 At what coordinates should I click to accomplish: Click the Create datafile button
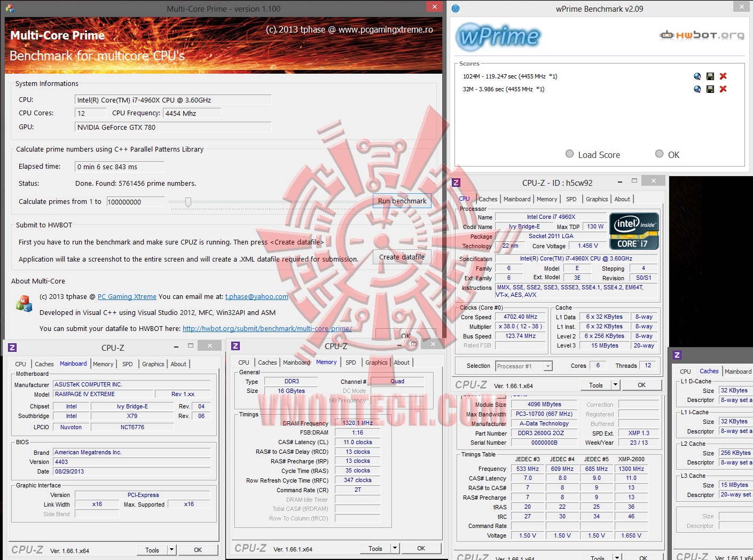pyautogui.click(x=402, y=257)
